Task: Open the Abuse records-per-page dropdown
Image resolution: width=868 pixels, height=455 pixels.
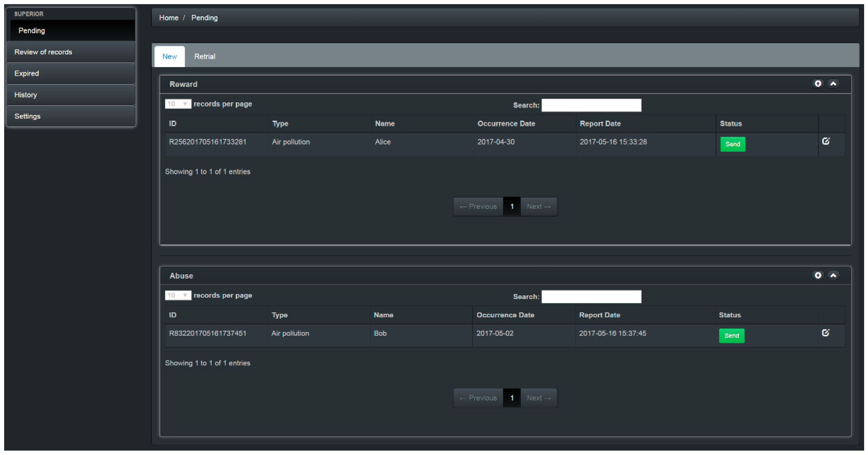Action: (178, 295)
